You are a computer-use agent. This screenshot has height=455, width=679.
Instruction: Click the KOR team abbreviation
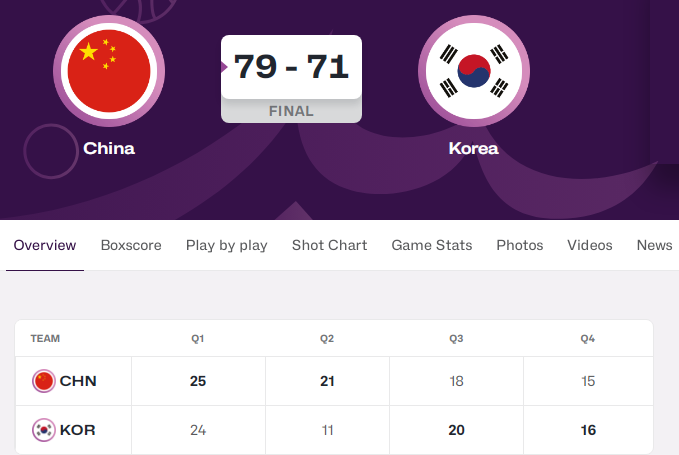coord(78,430)
